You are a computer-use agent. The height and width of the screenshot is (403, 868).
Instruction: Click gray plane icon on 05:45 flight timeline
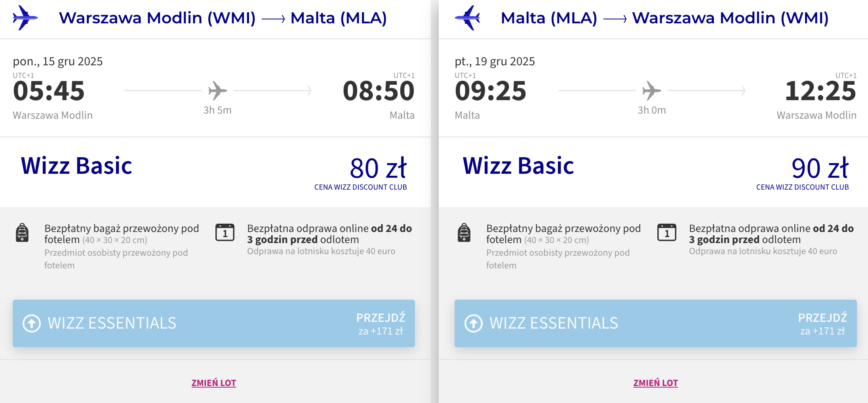(217, 91)
